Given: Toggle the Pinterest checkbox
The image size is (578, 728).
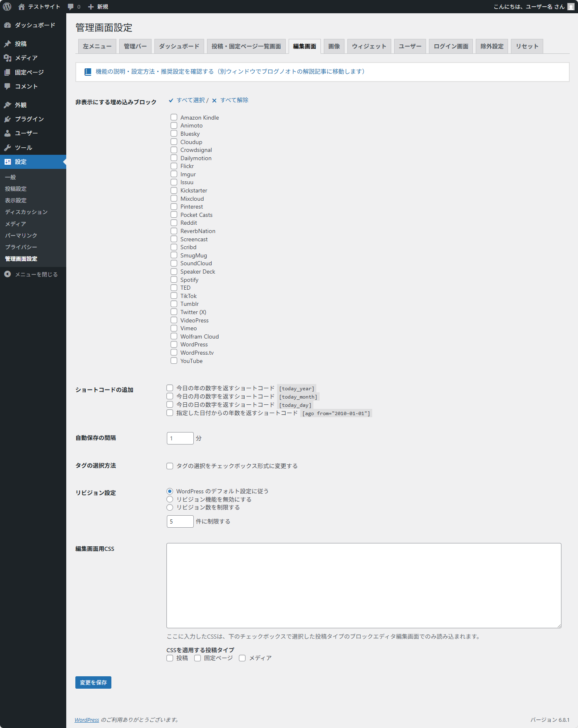Looking at the screenshot, I should coord(174,207).
